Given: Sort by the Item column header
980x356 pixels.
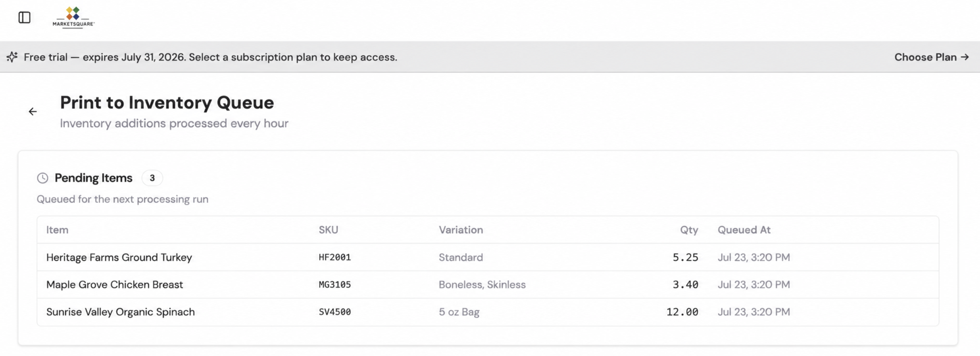Looking at the screenshot, I should coord(57,230).
